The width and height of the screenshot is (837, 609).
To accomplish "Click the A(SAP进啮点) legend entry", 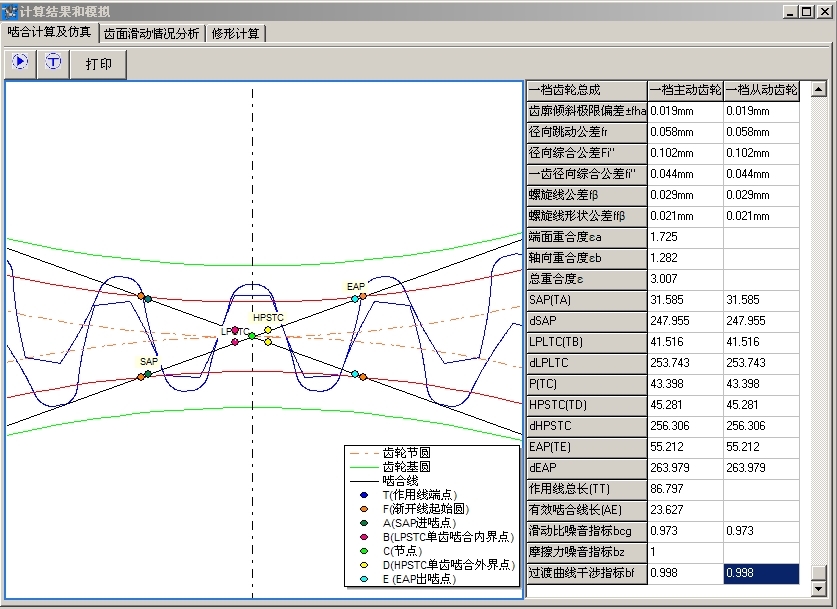I will [408, 523].
